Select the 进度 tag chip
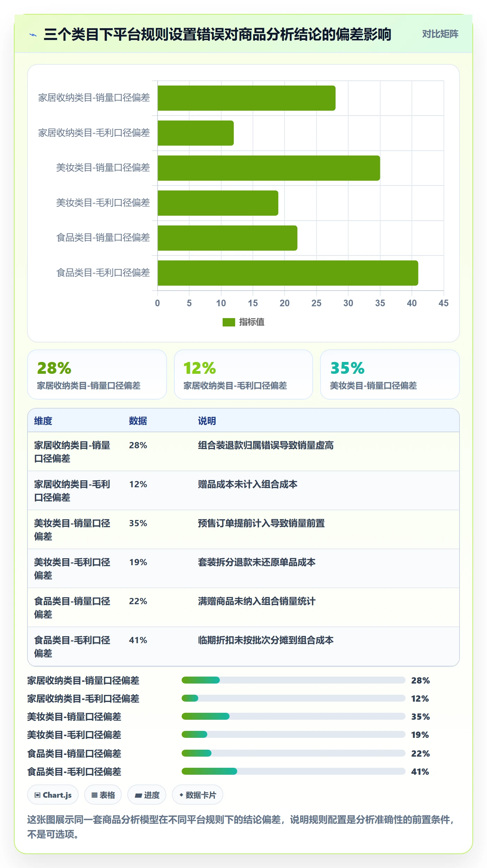 [x=147, y=795]
